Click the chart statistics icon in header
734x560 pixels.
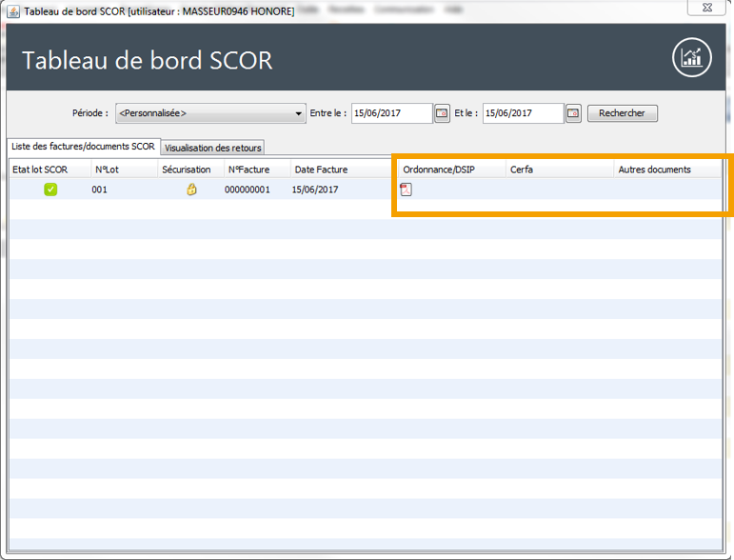coord(691,59)
